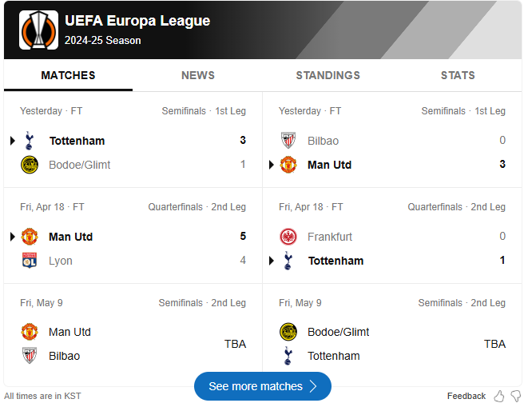The height and width of the screenshot is (411, 532).
Task: Click the Frankfurt eagle crest
Action: [x=288, y=237]
